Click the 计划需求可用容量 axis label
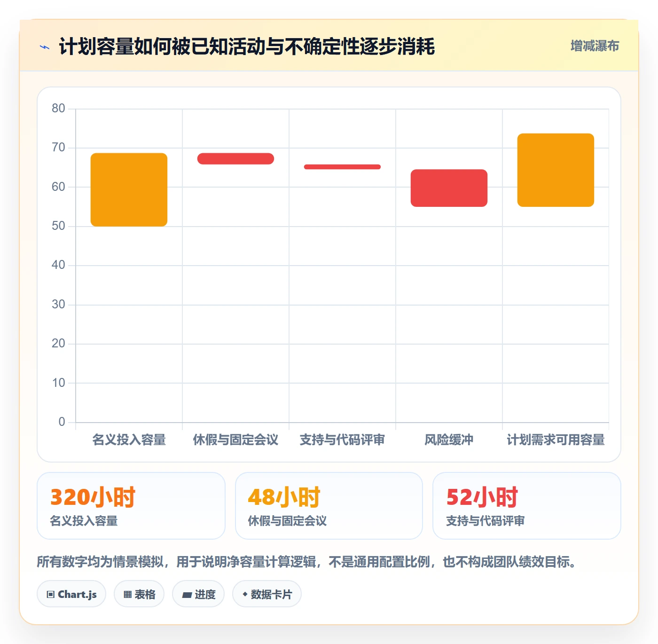658x644 pixels. click(x=556, y=440)
